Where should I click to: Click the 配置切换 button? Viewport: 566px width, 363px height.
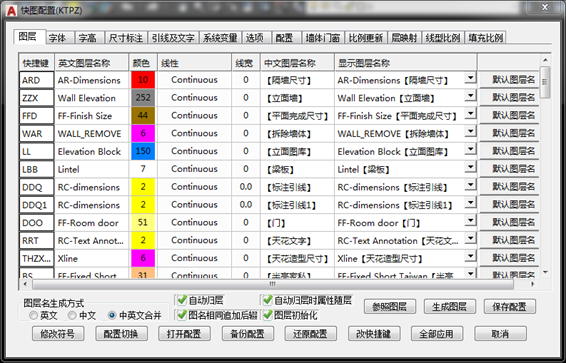(x=121, y=334)
